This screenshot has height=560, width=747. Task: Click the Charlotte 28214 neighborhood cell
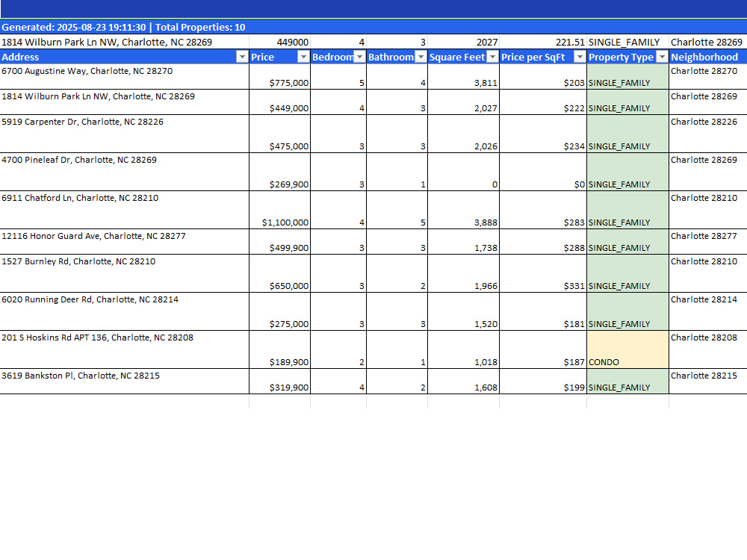click(x=708, y=311)
